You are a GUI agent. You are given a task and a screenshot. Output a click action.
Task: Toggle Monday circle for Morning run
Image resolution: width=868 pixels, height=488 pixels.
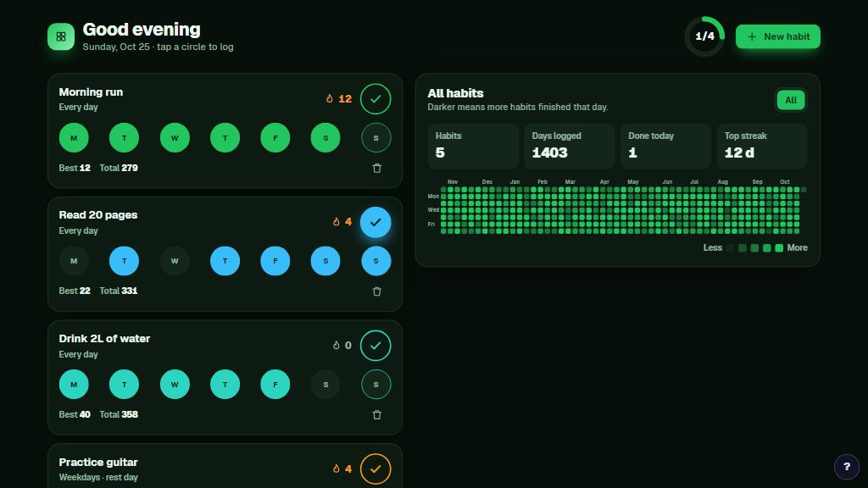click(x=74, y=138)
